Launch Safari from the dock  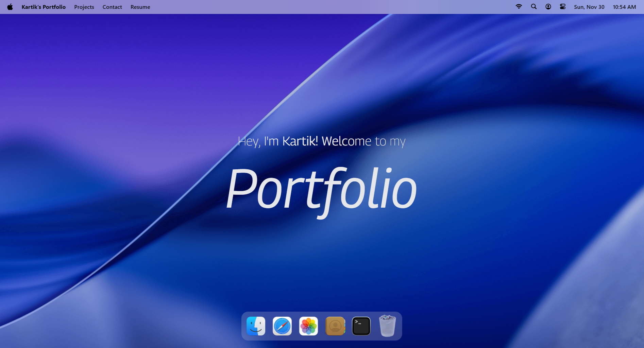pyautogui.click(x=282, y=326)
